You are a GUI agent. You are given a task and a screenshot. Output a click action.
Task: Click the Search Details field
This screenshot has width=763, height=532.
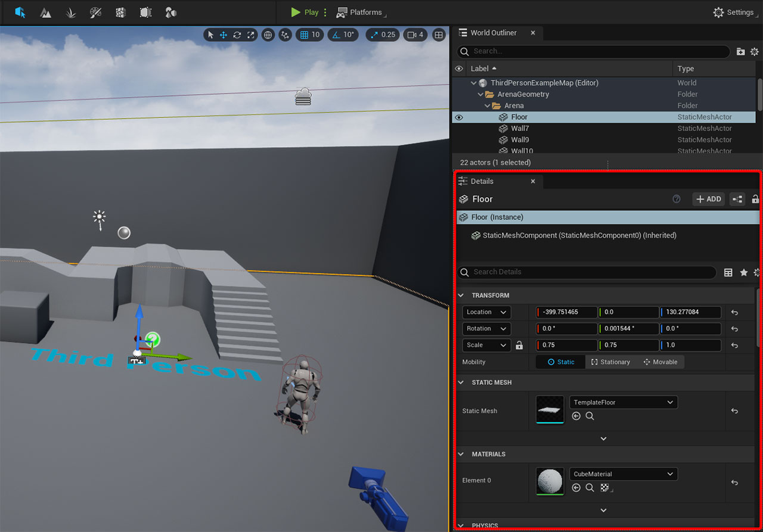pos(587,272)
